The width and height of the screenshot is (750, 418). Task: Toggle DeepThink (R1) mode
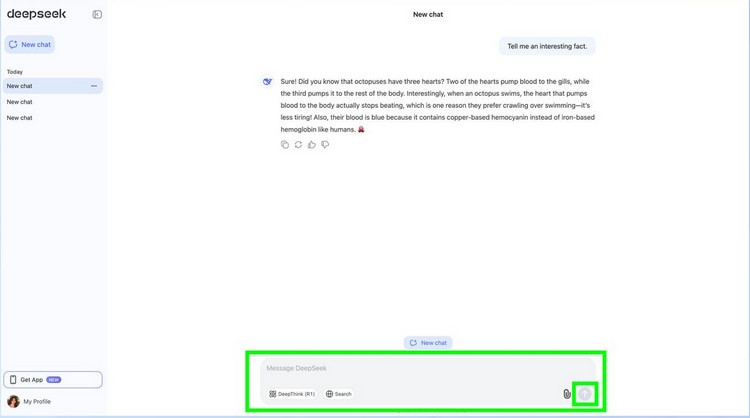[292, 394]
